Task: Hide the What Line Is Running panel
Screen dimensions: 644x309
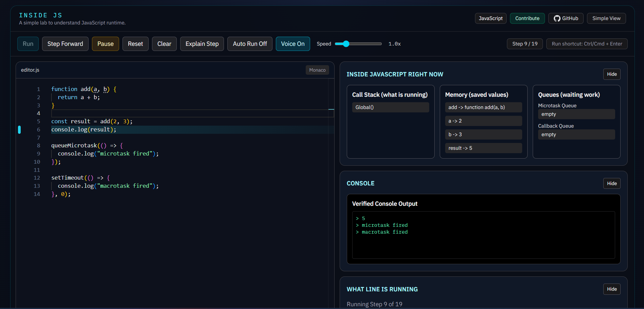Action: [x=612, y=289]
